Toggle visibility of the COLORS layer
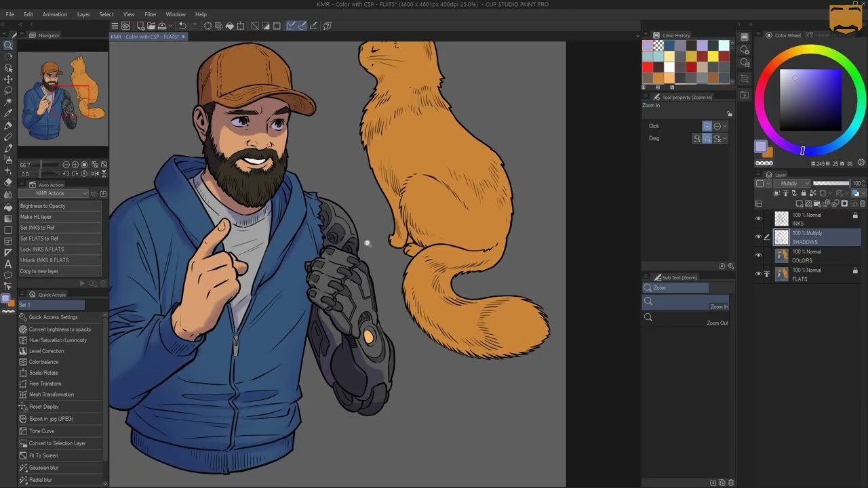 (x=758, y=255)
